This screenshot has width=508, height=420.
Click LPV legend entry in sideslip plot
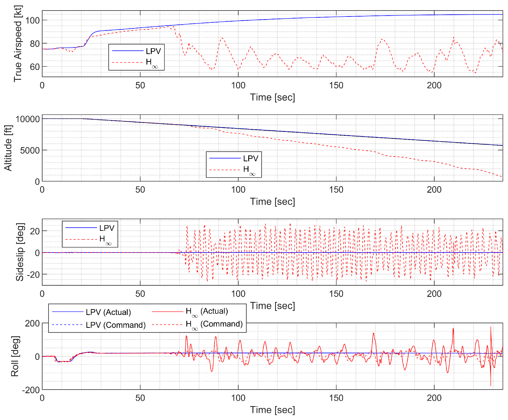point(107,228)
